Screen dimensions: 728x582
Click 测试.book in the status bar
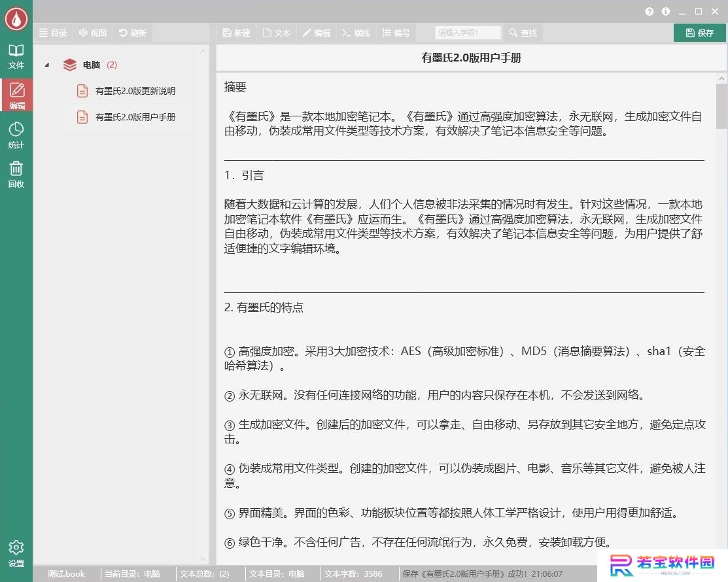(66, 574)
